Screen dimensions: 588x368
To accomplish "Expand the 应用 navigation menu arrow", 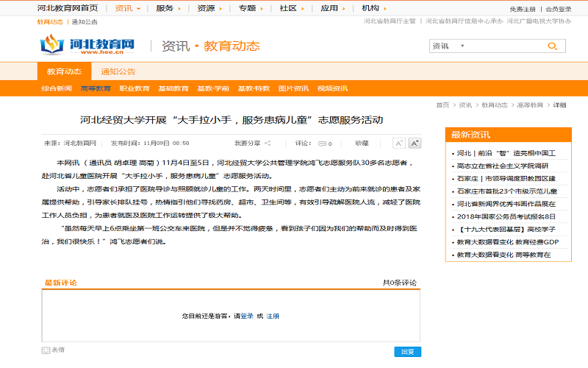I will [345, 9].
